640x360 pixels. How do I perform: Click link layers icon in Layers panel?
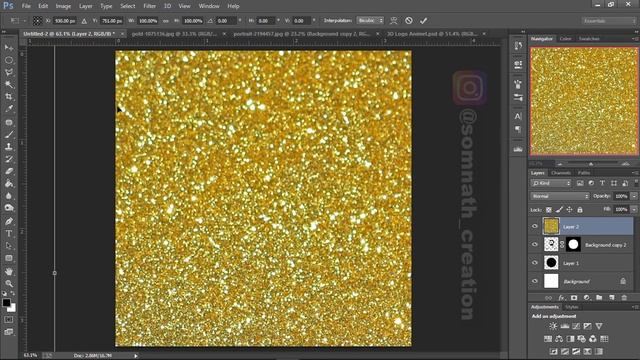tap(548, 298)
